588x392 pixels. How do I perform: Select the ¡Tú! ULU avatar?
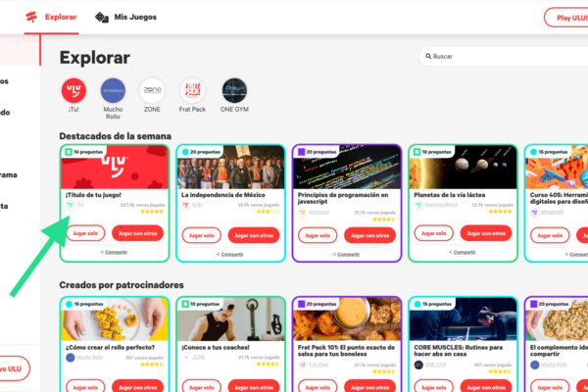(73, 90)
